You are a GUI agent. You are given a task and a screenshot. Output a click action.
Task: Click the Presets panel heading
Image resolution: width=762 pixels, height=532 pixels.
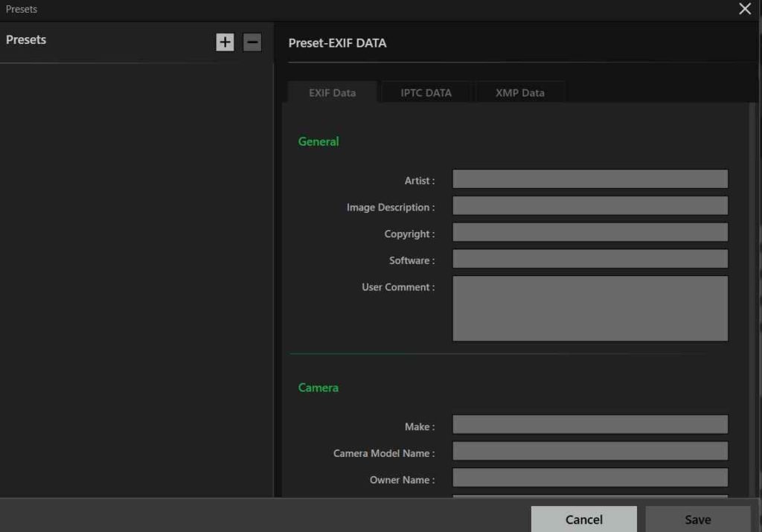coord(26,39)
